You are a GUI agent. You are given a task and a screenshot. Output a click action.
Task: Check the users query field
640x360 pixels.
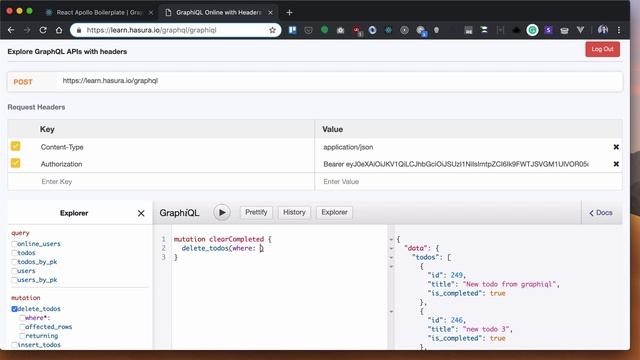pyautogui.click(x=14, y=271)
